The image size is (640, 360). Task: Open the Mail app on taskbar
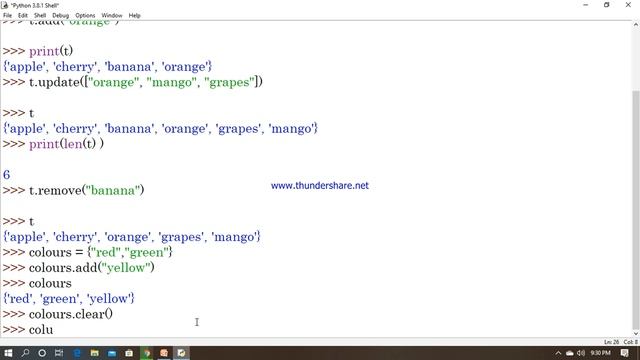(x=112, y=353)
